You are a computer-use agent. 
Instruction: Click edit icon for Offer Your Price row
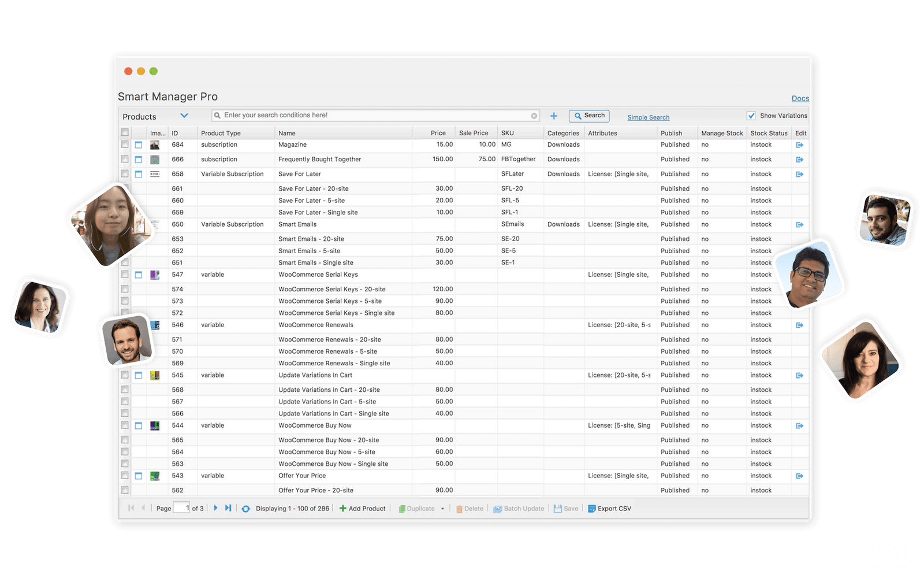tap(799, 476)
